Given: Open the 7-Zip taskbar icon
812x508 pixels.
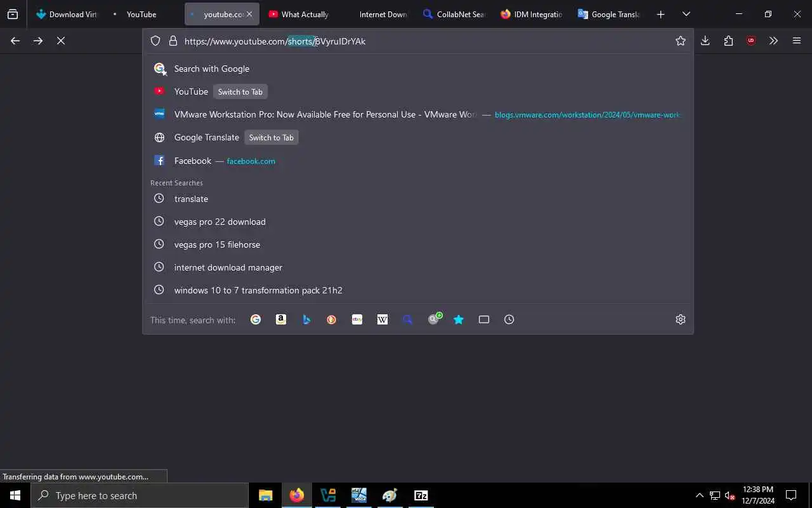Looking at the screenshot, I should [421, 495].
